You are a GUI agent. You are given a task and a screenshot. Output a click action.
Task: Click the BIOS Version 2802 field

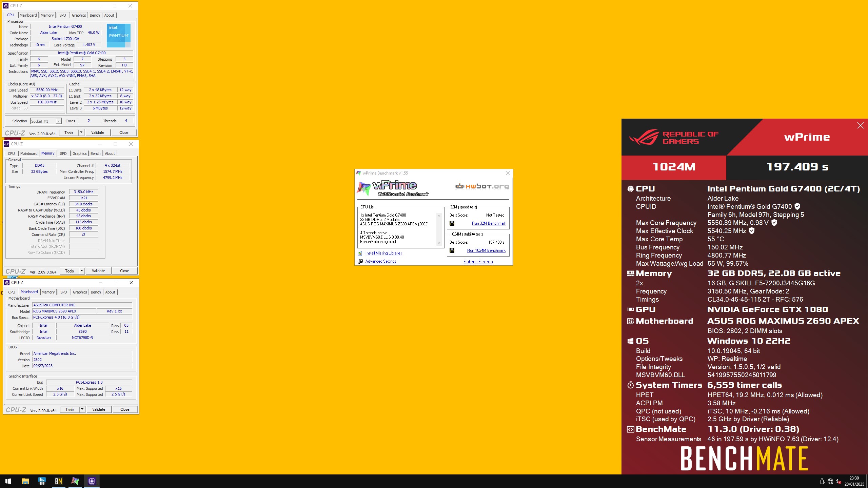82,360
